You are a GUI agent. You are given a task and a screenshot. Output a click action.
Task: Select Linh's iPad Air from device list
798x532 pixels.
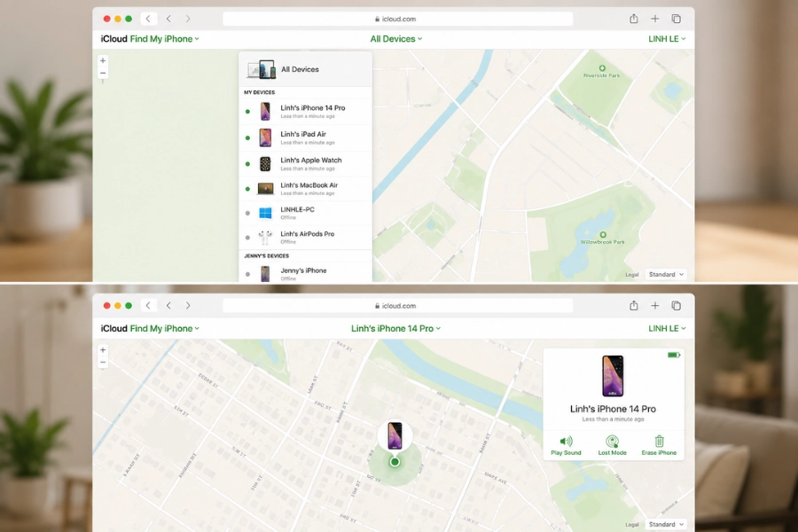click(305, 137)
